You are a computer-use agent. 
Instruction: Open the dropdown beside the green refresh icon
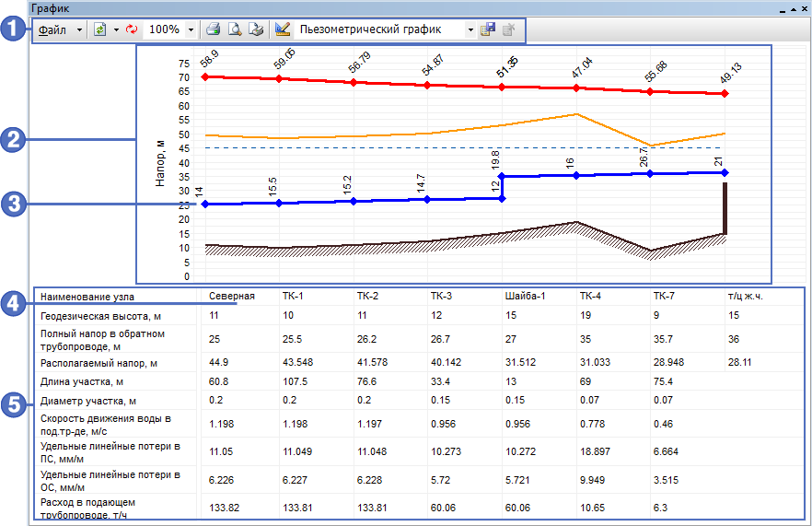pyautogui.click(x=116, y=29)
